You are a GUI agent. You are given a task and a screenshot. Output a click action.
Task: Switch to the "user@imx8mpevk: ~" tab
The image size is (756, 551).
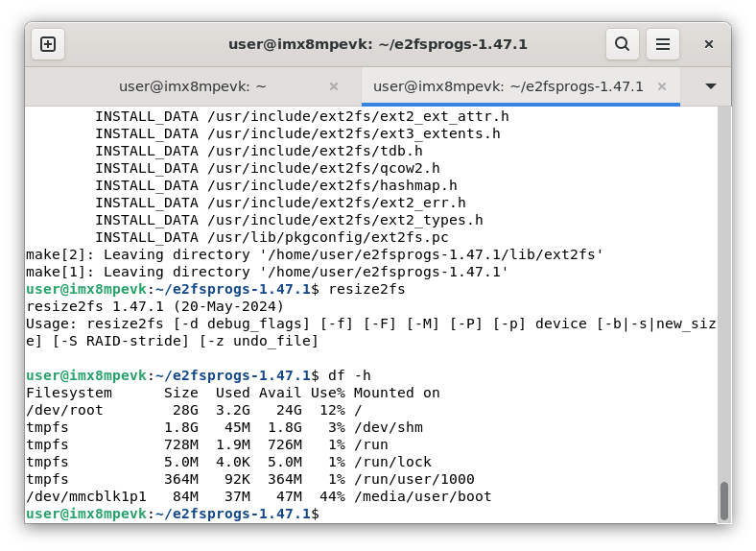192,86
